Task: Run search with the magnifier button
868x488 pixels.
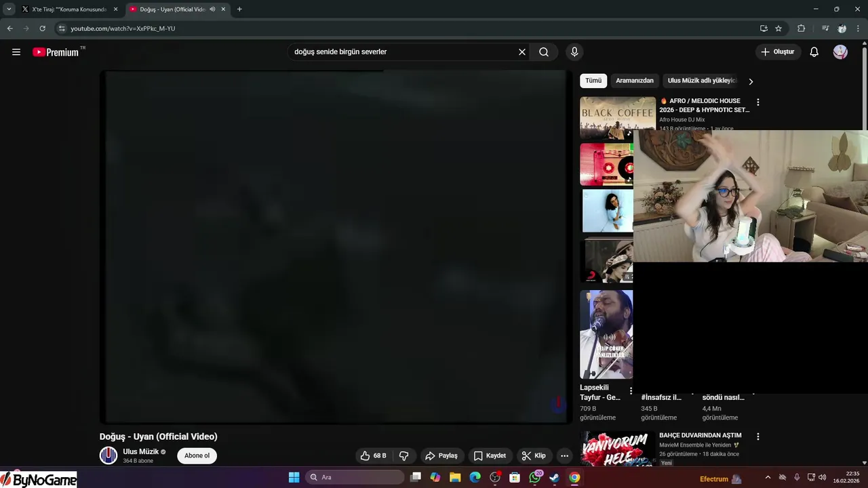Action: (544, 52)
